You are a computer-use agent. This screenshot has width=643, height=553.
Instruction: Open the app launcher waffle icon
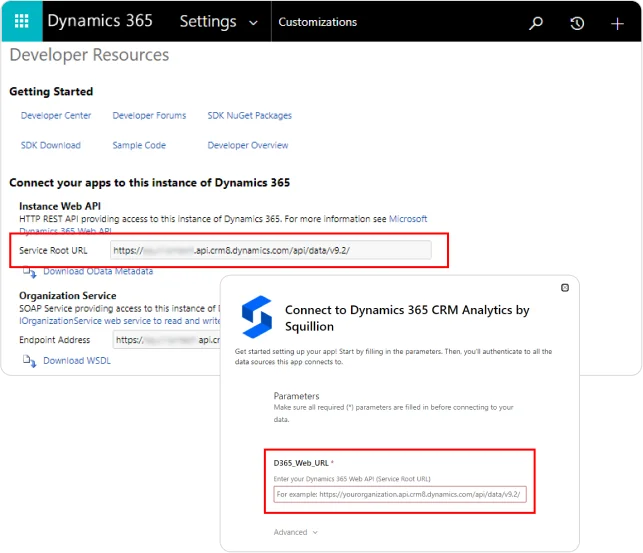22,21
